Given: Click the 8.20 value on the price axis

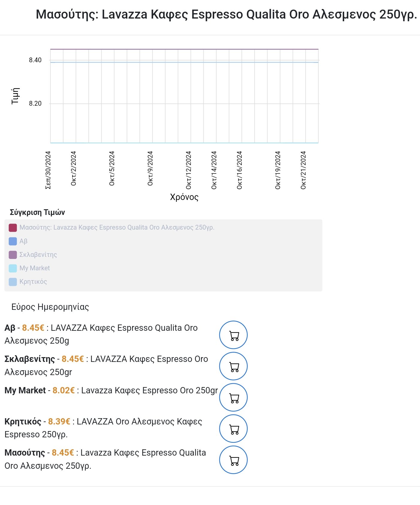Looking at the screenshot, I should [x=35, y=104].
